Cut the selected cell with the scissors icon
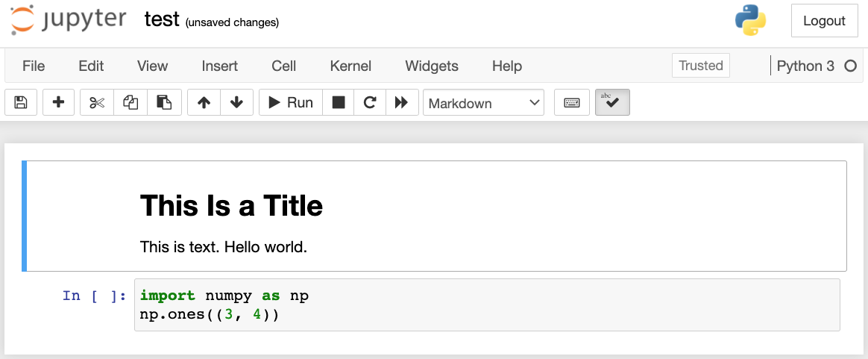The width and height of the screenshot is (868, 359). (97, 103)
